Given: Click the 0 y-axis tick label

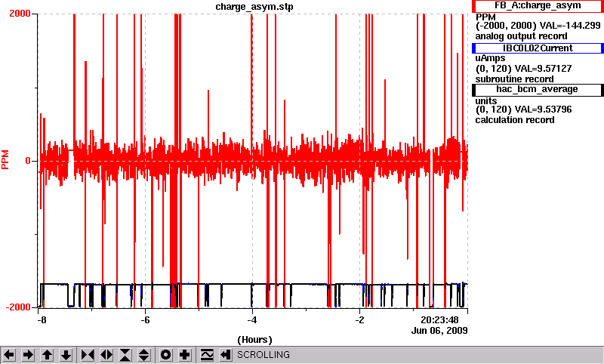Looking at the screenshot, I should pyautogui.click(x=28, y=161).
